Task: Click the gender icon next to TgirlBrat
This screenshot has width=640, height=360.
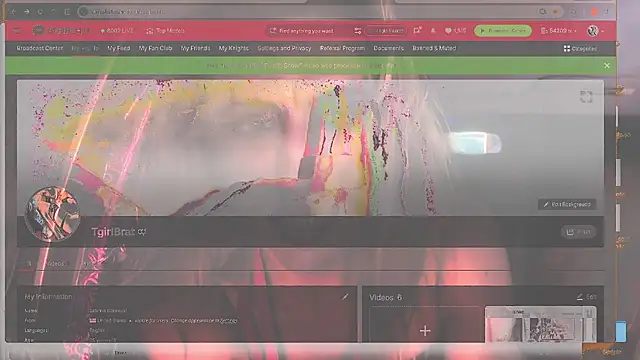Action: (142, 232)
